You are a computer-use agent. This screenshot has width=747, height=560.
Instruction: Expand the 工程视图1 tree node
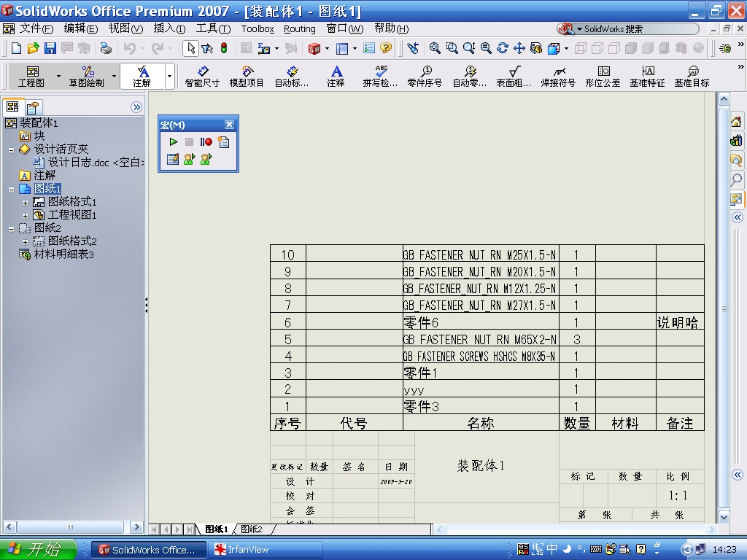point(26,216)
